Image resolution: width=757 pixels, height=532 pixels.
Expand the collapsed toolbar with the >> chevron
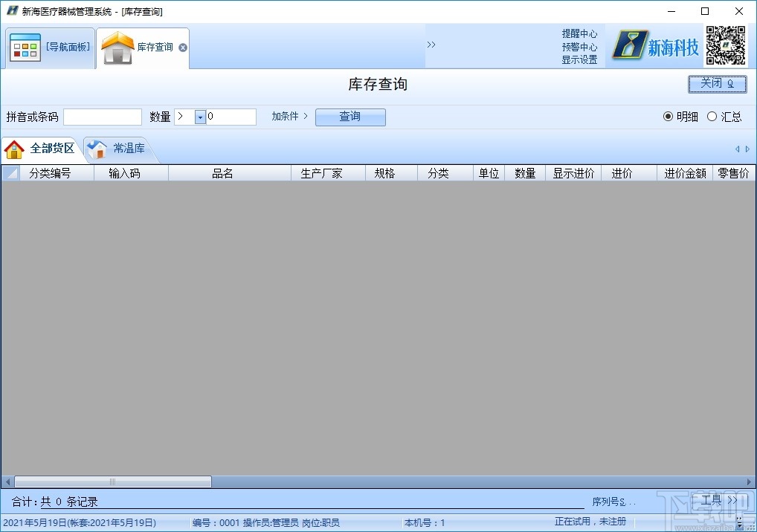pyautogui.click(x=431, y=44)
